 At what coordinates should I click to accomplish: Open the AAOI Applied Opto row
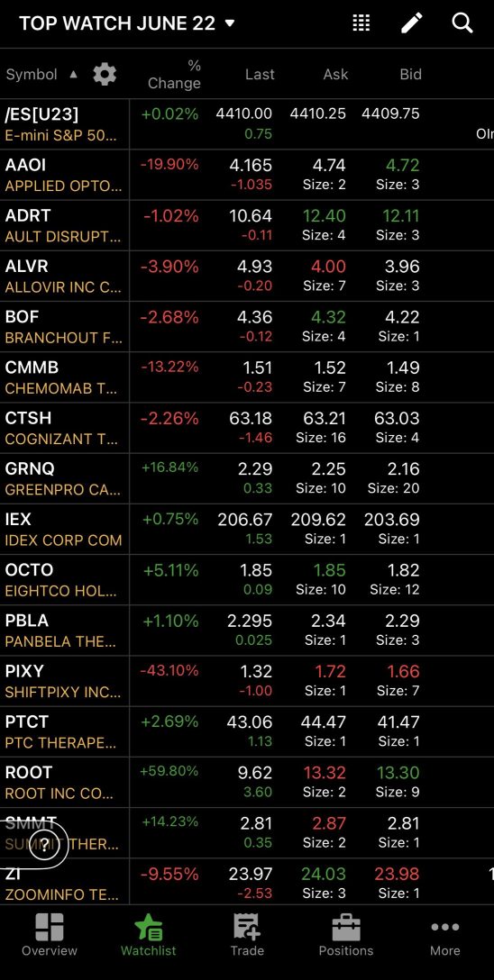pyautogui.click(x=247, y=175)
